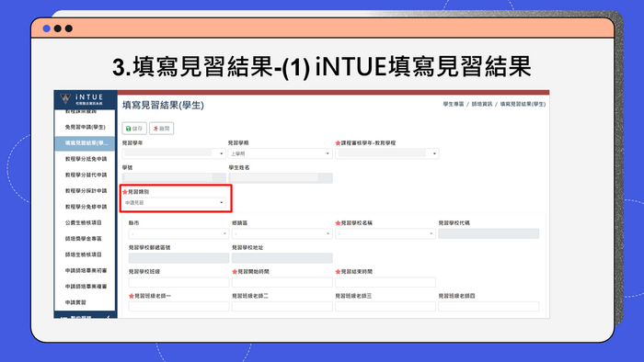Open 師培生檢核項目 in the sidebar
644x362 pixels.
click(85, 255)
